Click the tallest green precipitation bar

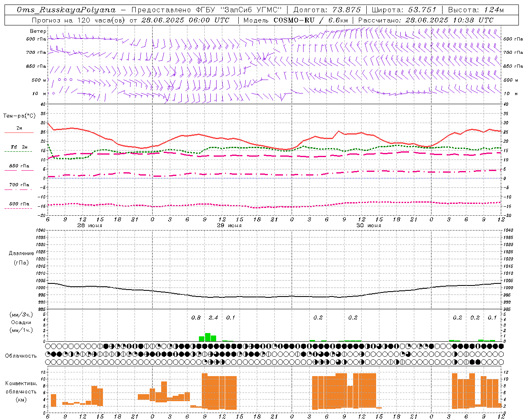pyautogui.click(x=208, y=337)
